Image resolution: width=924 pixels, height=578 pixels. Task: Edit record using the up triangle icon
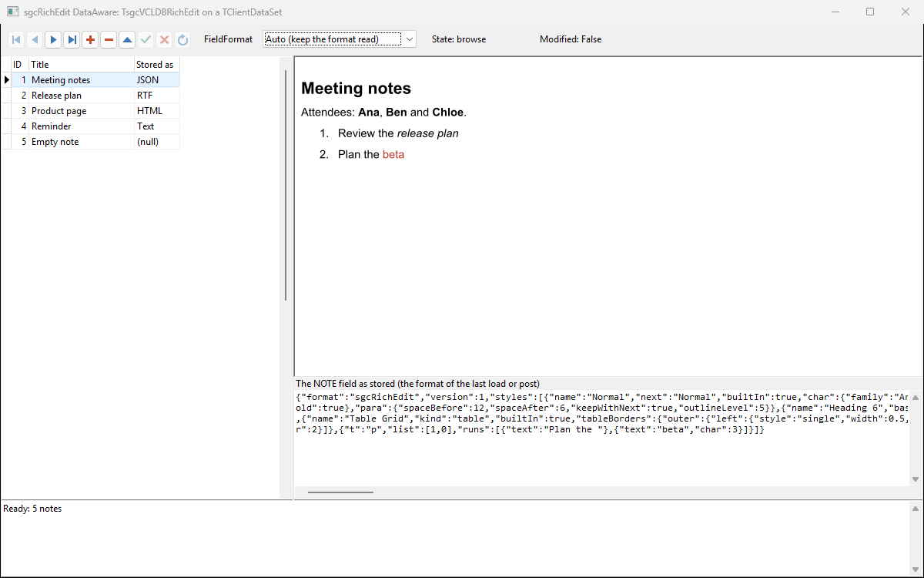pos(127,39)
